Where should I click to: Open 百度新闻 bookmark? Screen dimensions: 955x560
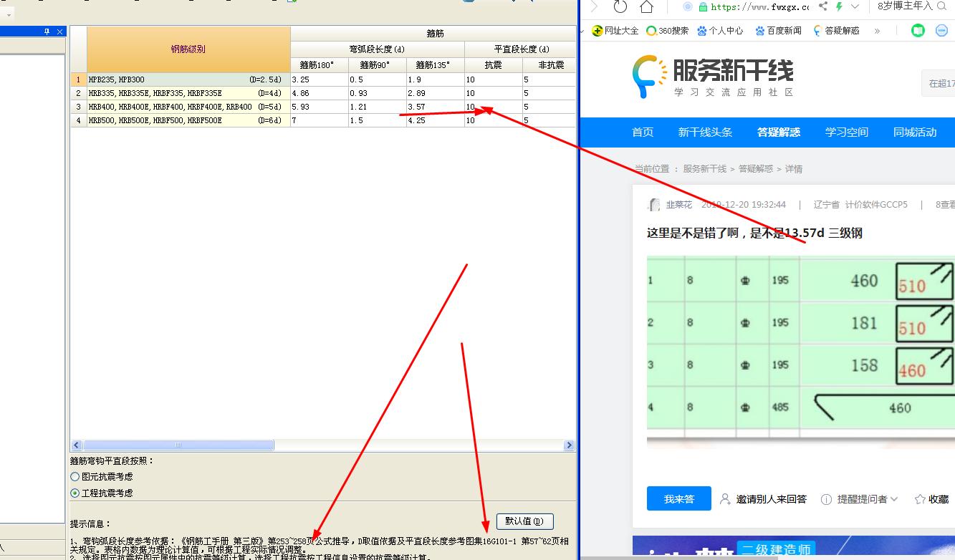[778, 31]
